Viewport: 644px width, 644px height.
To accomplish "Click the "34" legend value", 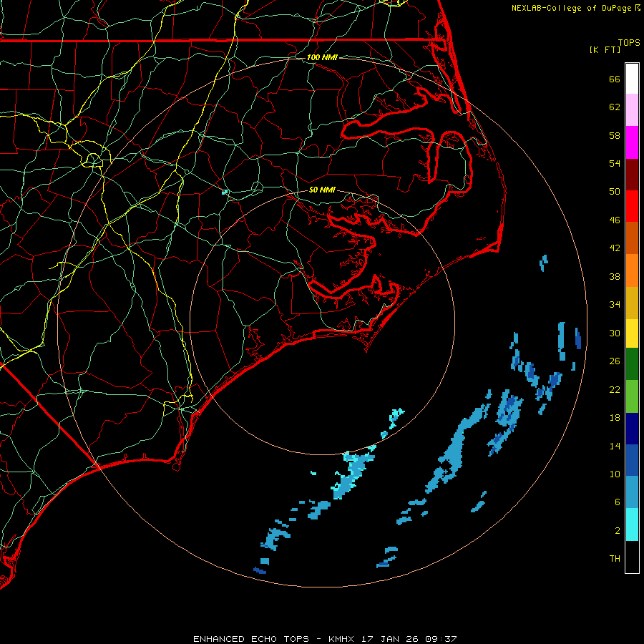I will (x=615, y=305).
